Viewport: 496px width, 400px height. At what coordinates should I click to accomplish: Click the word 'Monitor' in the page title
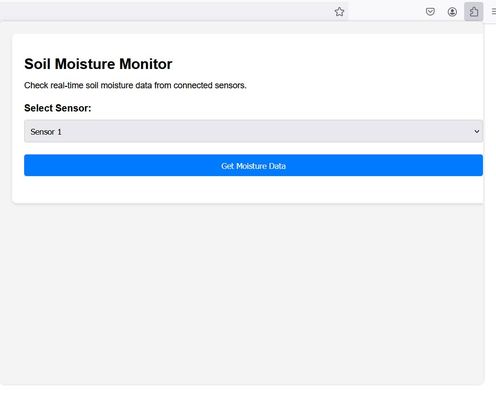click(146, 64)
